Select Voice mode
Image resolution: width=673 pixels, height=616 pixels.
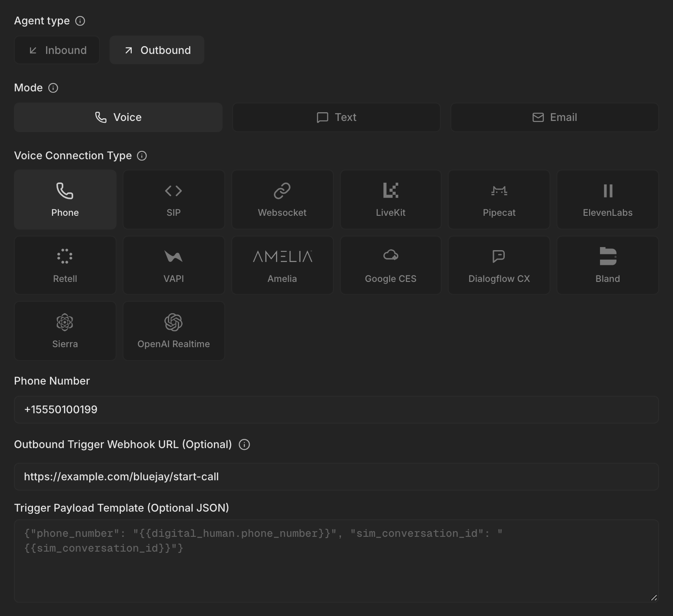pyautogui.click(x=118, y=117)
